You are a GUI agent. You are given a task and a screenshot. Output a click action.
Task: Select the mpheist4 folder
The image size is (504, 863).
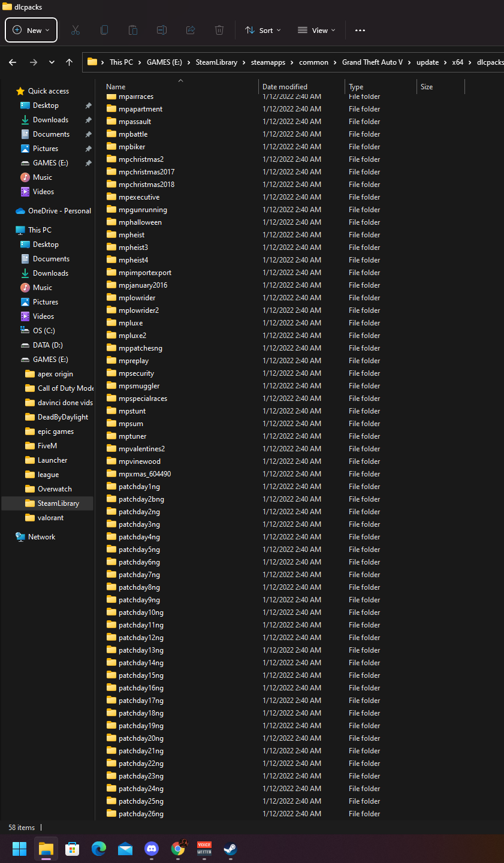[x=133, y=260]
